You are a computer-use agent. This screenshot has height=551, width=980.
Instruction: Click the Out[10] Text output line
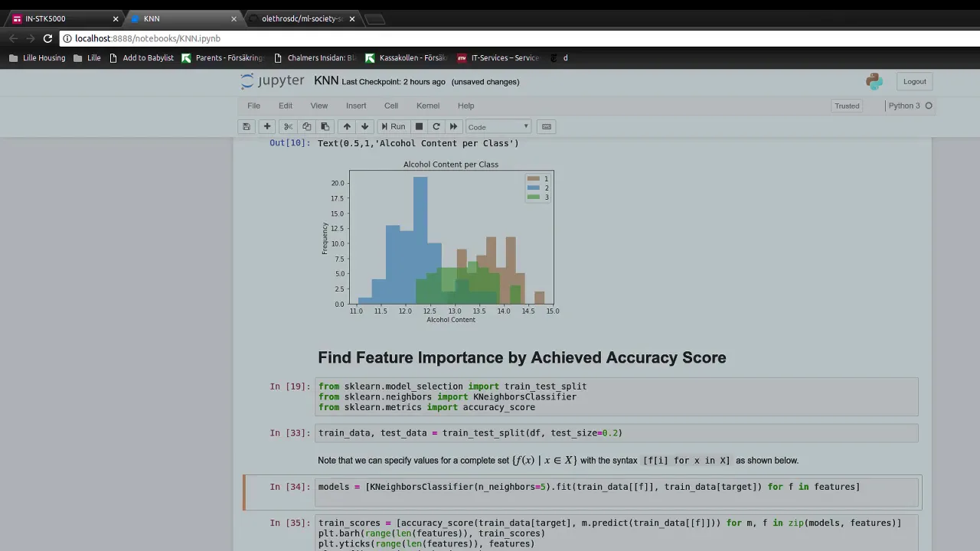(x=418, y=143)
